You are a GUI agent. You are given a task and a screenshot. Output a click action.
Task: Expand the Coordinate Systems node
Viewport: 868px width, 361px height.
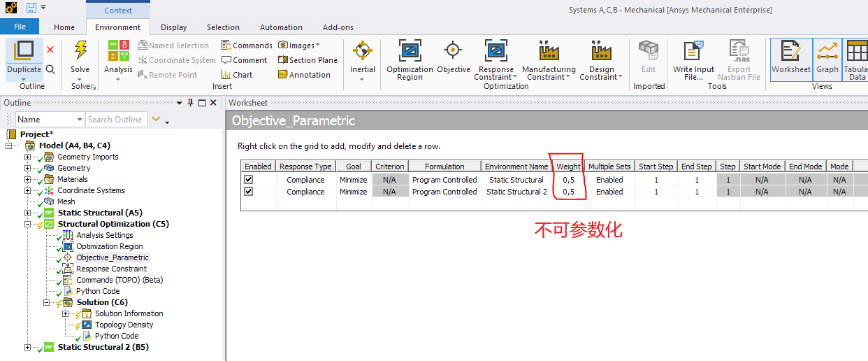(28, 190)
